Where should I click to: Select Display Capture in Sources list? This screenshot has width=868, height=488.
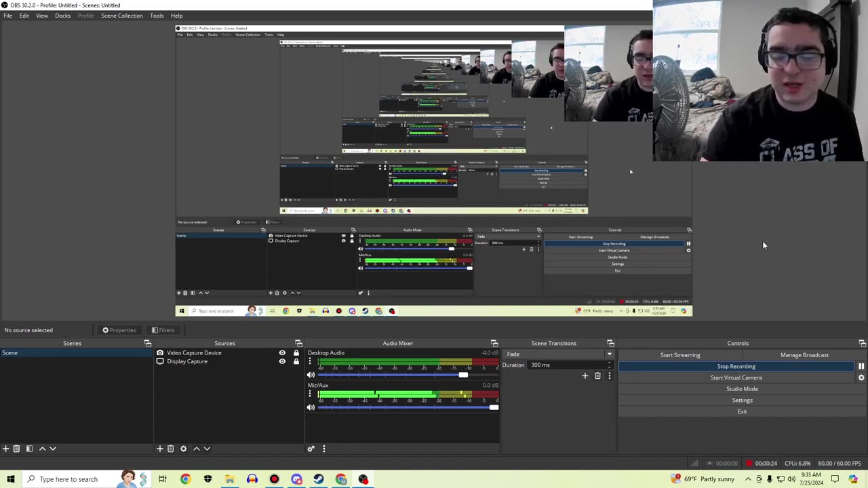coord(187,362)
